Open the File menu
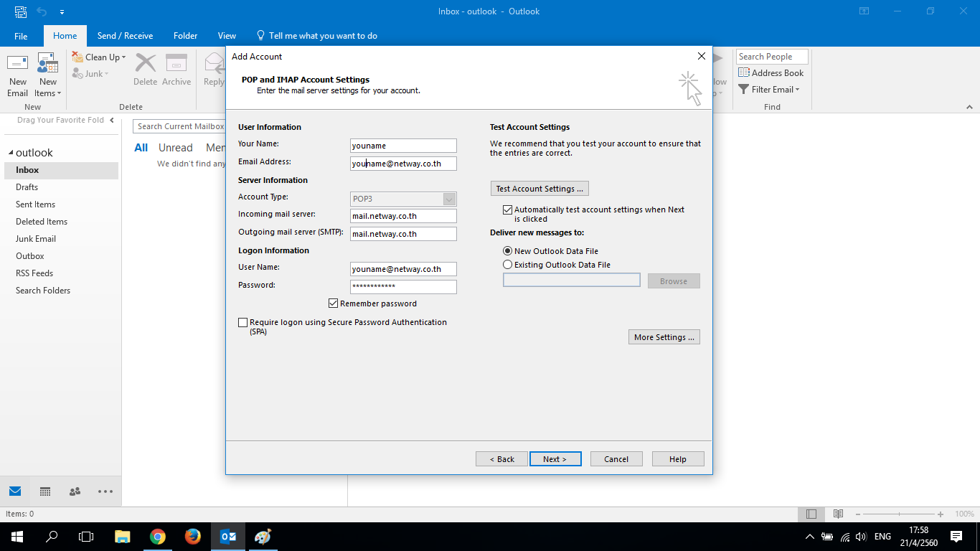 coord(21,36)
